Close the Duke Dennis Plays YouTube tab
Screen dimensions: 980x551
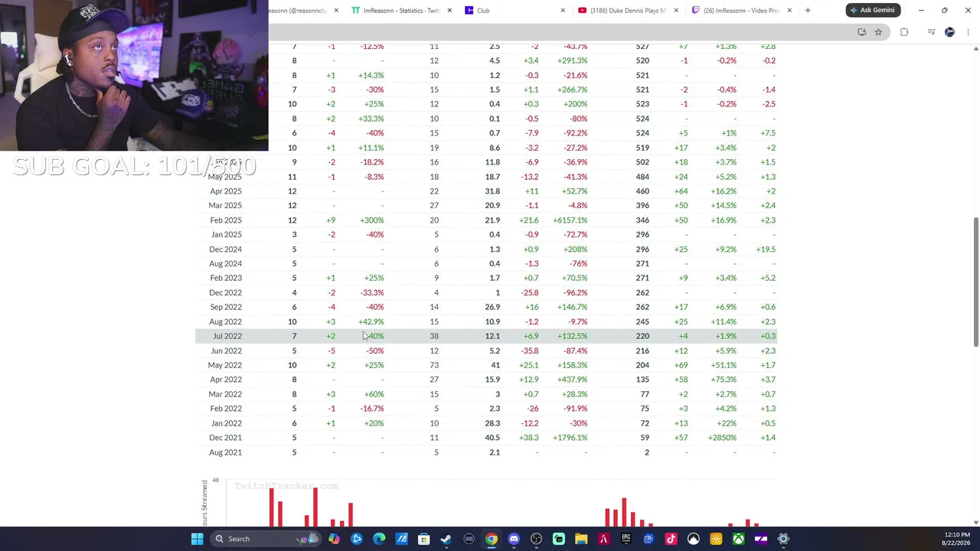tap(676, 11)
